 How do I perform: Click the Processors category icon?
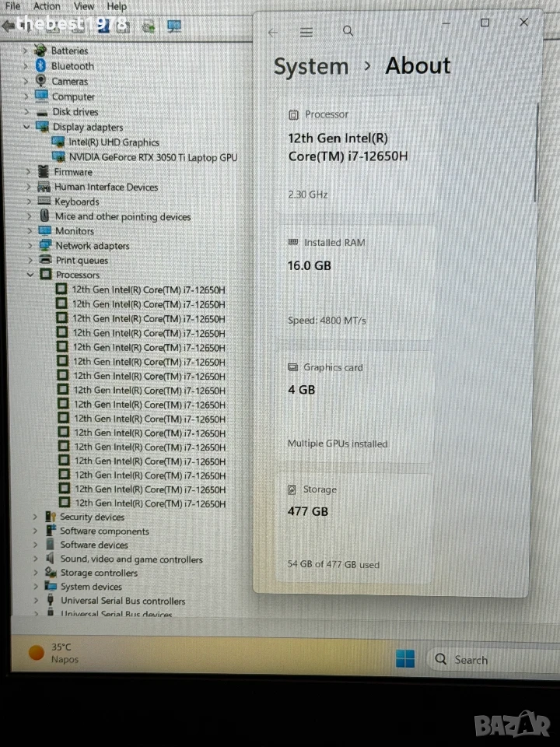[46, 274]
